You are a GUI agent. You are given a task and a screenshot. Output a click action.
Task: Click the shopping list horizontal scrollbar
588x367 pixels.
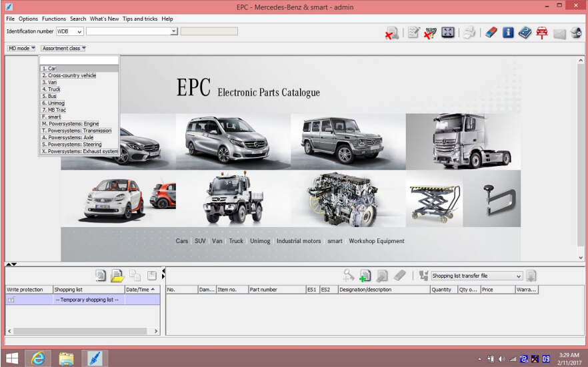tap(80, 331)
